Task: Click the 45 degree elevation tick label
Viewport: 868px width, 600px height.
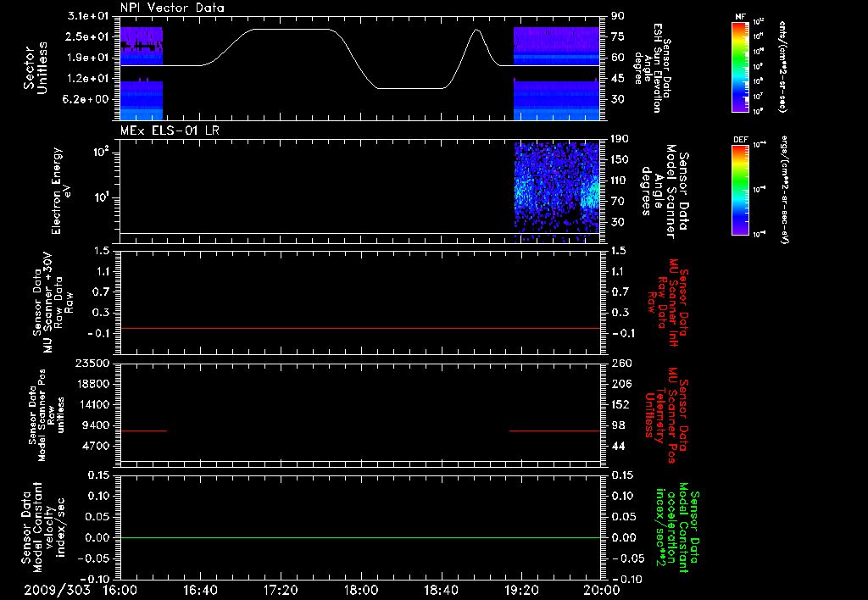Action: point(618,79)
